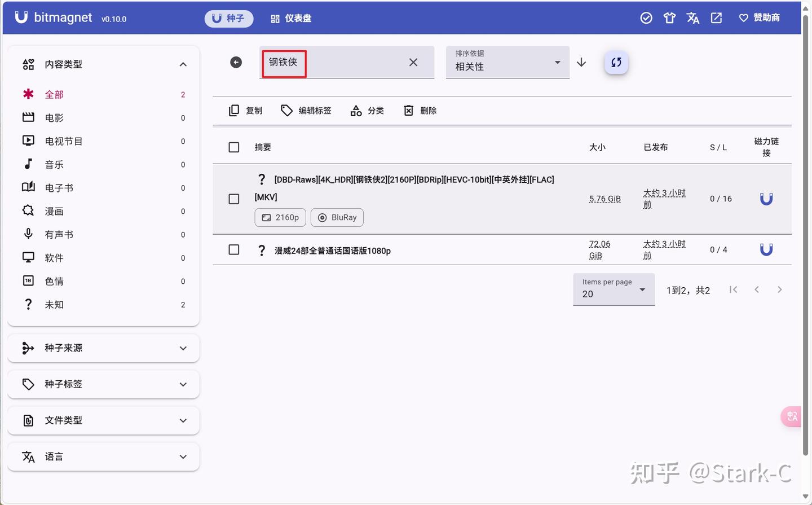Click the BluRay source tag
812x505 pixels.
click(337, 217)
